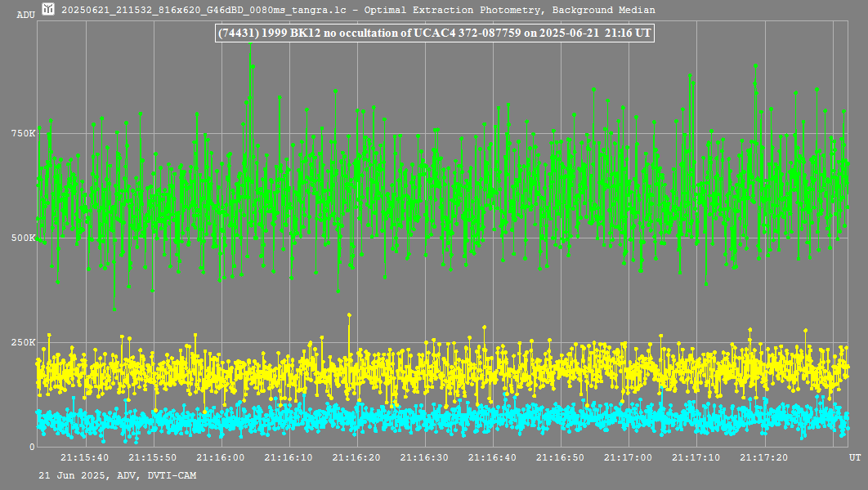
Task: Click the ADU axis label
Action: coord(25,15)
